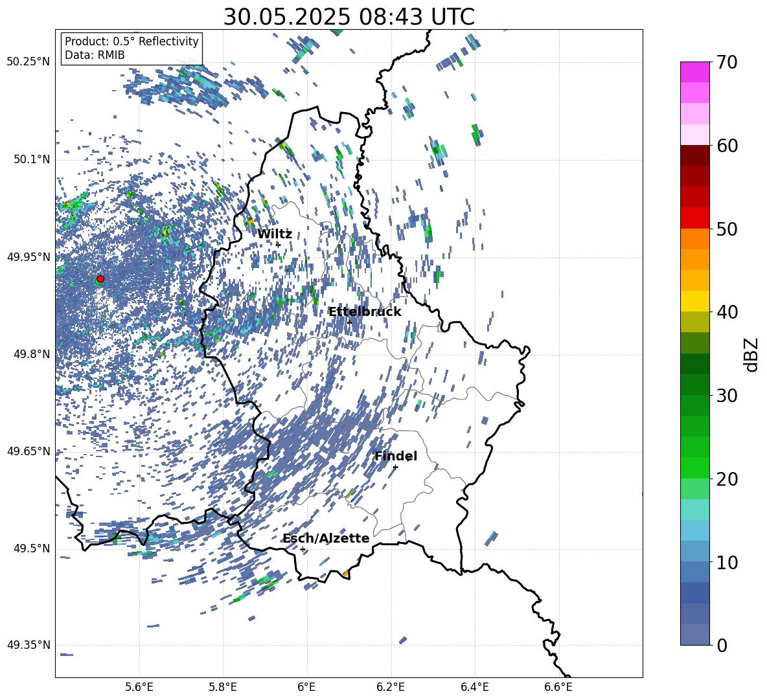Click the red radar site marker

click(100, 278)
